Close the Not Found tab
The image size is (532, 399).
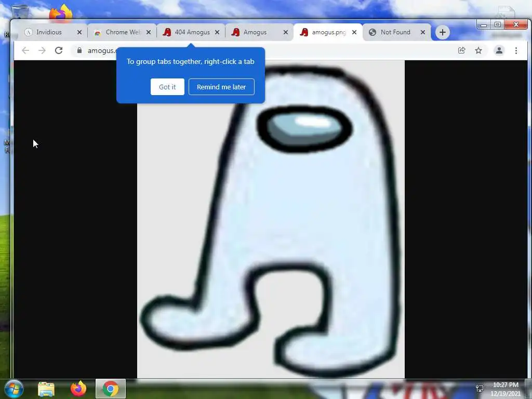click(x=423, y=32)
